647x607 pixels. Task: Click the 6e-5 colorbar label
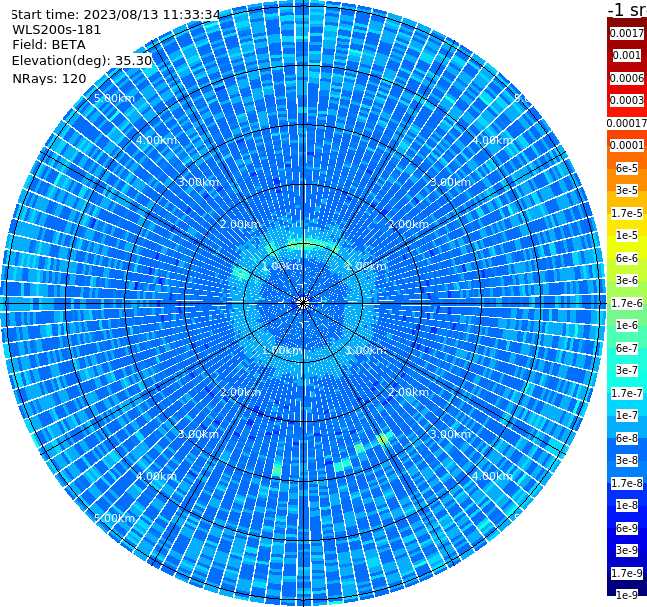[x=627, y=168]
